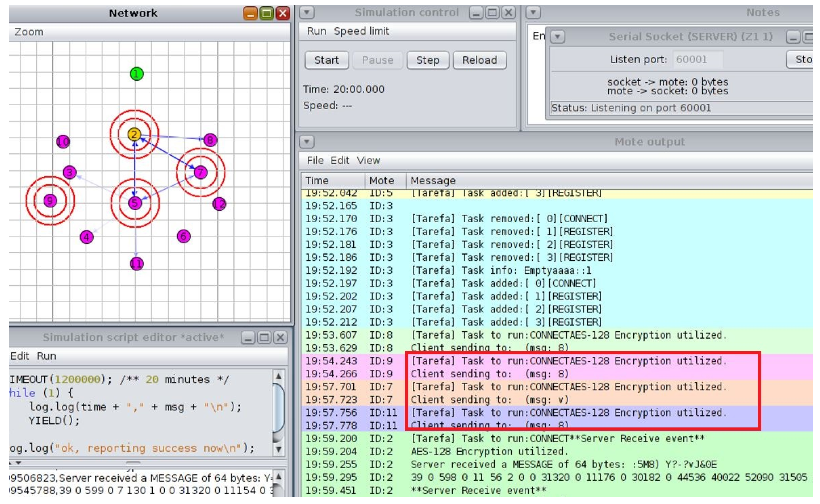Viewport: 820px width, 504px height.
Task: Open View menu in Mote output
Action: click(368, 161)
